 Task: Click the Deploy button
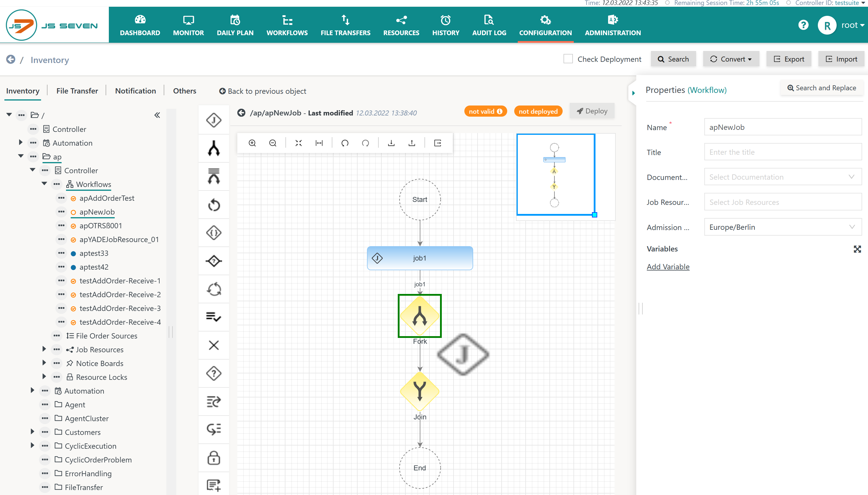click(592, 111)
